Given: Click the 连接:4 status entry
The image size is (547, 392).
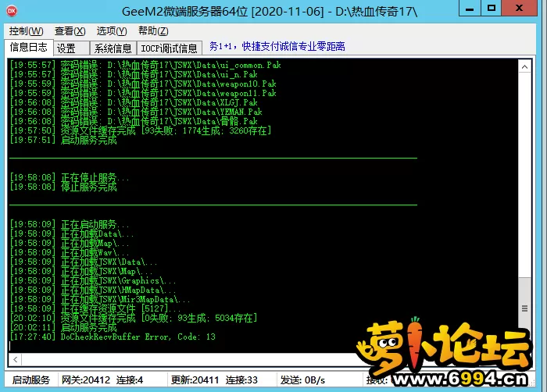Looking at the screenshot, I should click(130, 380).
